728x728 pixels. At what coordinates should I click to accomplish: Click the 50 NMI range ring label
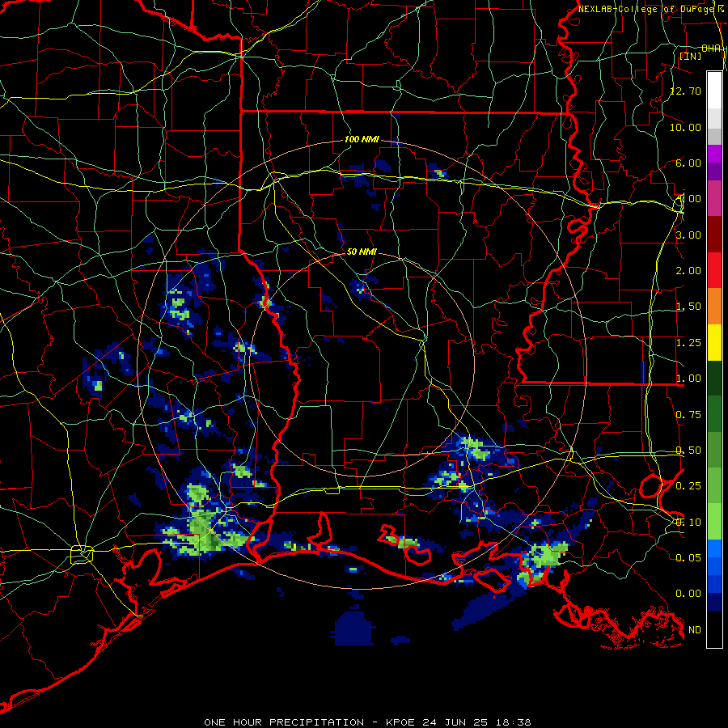[362, 252]
